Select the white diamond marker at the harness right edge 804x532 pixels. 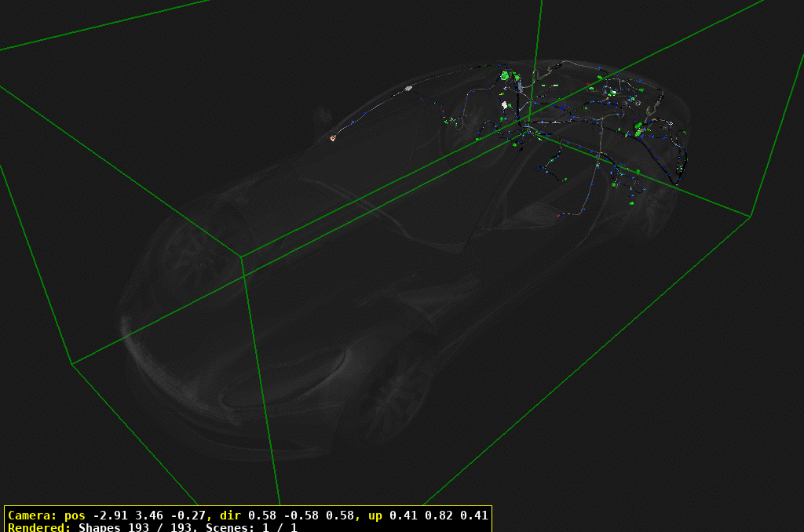pyautogui.click(x=671, y=122)
